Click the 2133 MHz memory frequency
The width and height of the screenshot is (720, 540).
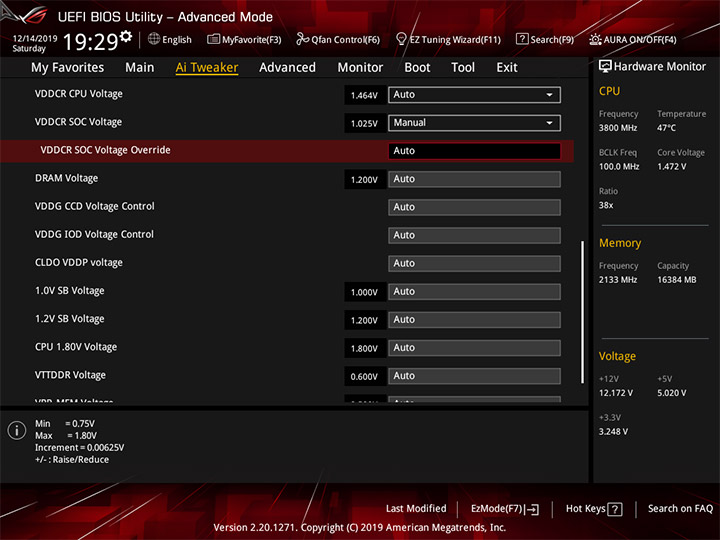(618, 280)
